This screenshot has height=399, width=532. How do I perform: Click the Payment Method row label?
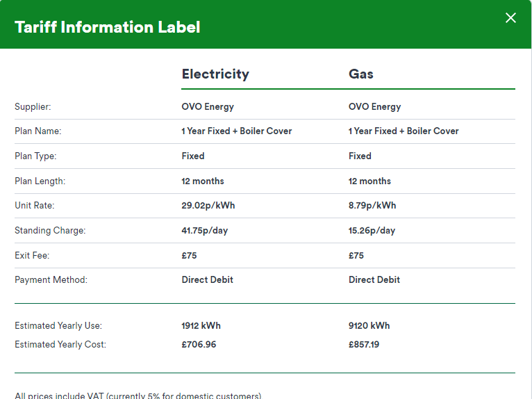pos(51,280)
